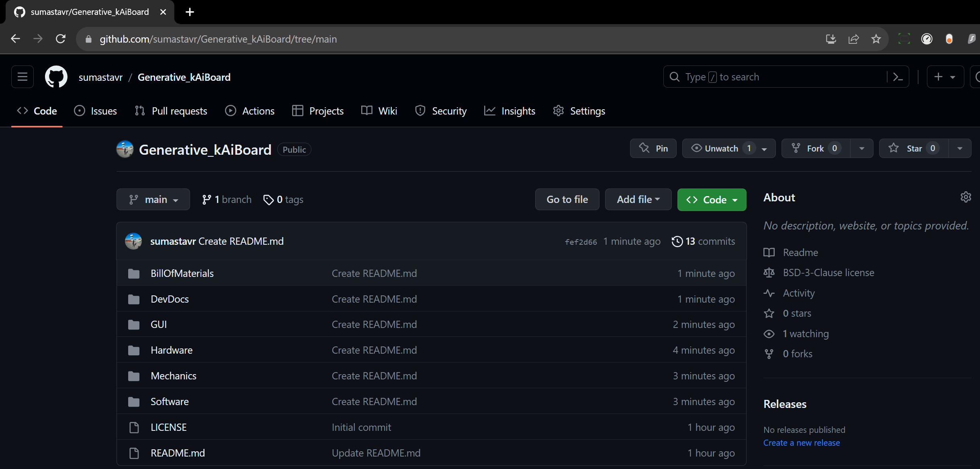Open the hamburger navigation menu
Screen dimensions: 980x469
click(x=23, y=77)
